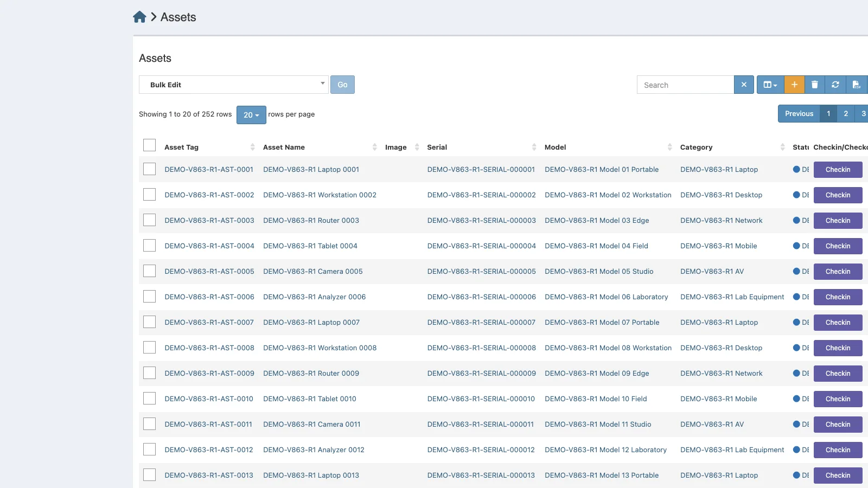Checkin asset AST-0012
This screenshot has height=488, width=868.
pos(838,450)
